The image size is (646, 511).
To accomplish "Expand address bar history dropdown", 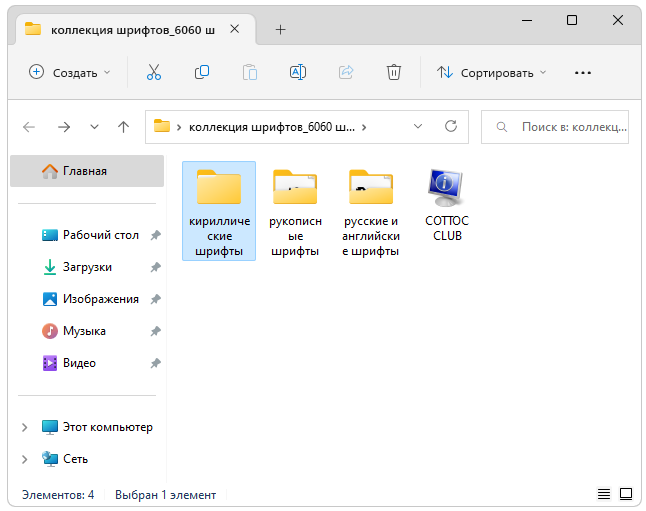I will point(418,126).
